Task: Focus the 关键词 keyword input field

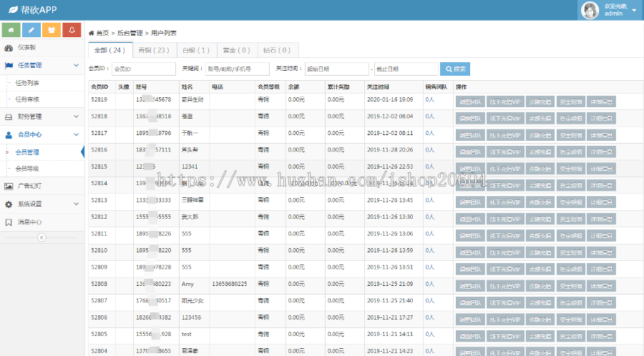Action: 238,69
